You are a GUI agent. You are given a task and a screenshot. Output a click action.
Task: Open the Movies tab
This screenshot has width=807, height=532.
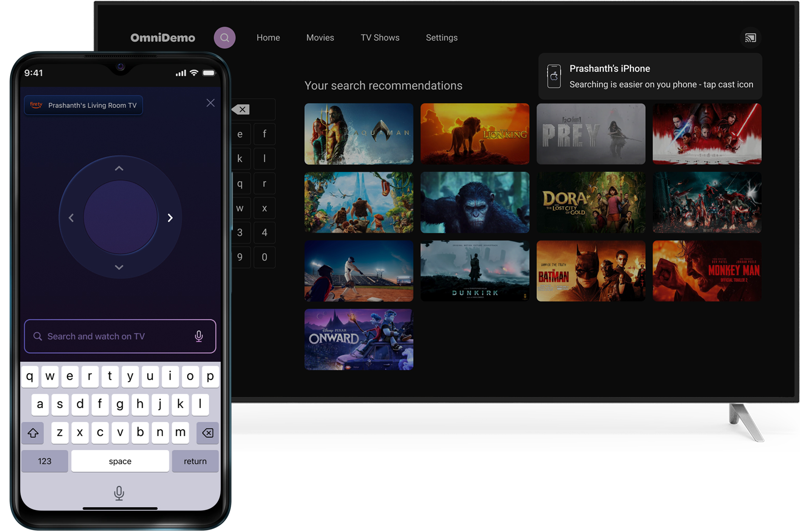[x=320, y=38]
